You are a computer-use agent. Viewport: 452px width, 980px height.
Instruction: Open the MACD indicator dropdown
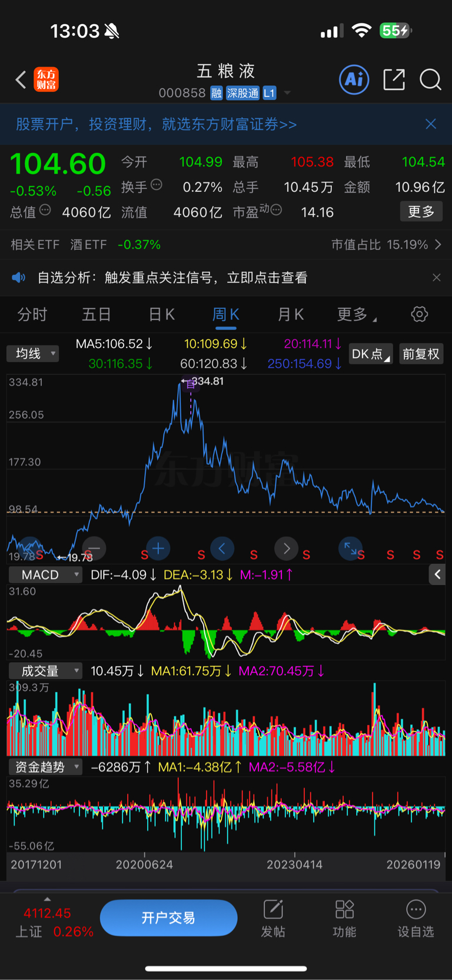click(45, 574)
